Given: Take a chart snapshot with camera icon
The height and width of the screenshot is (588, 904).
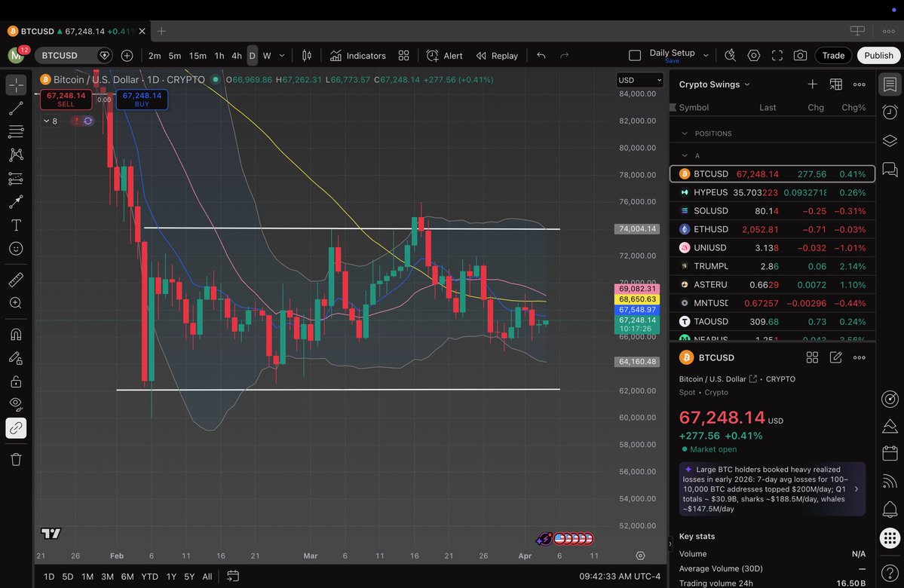Looking at the screenshot, I should 800,56.
